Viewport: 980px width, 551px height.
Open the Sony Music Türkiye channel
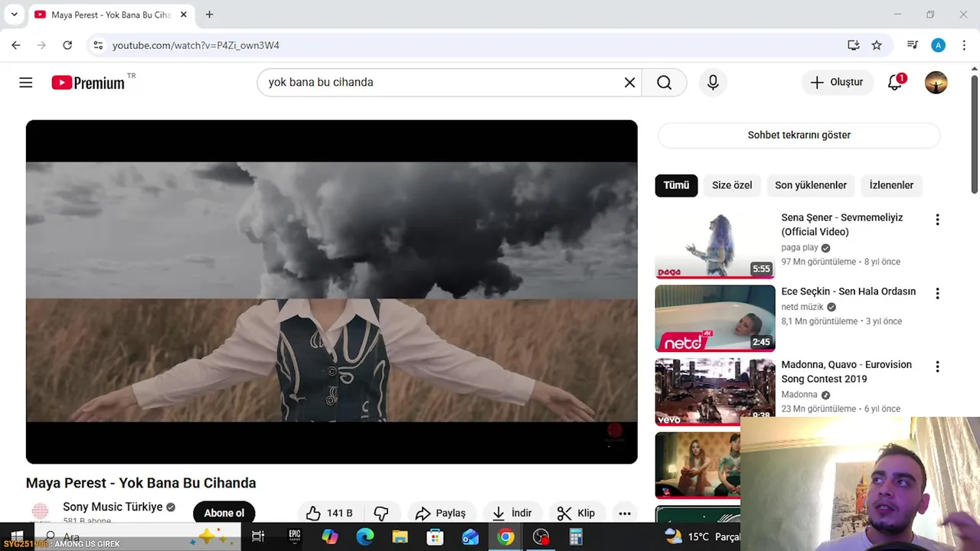click(x=113, y=507)
